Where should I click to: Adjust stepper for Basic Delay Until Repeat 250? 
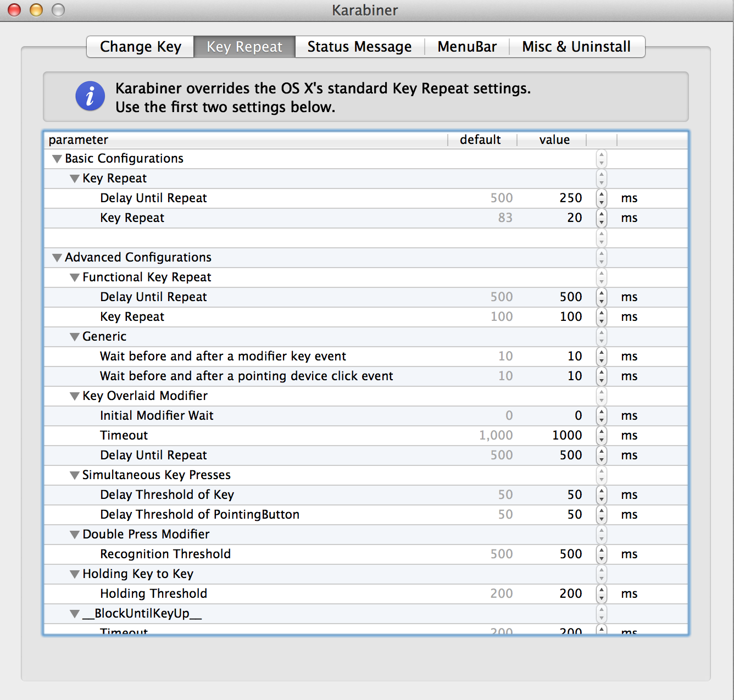click(x=602, y=198)
